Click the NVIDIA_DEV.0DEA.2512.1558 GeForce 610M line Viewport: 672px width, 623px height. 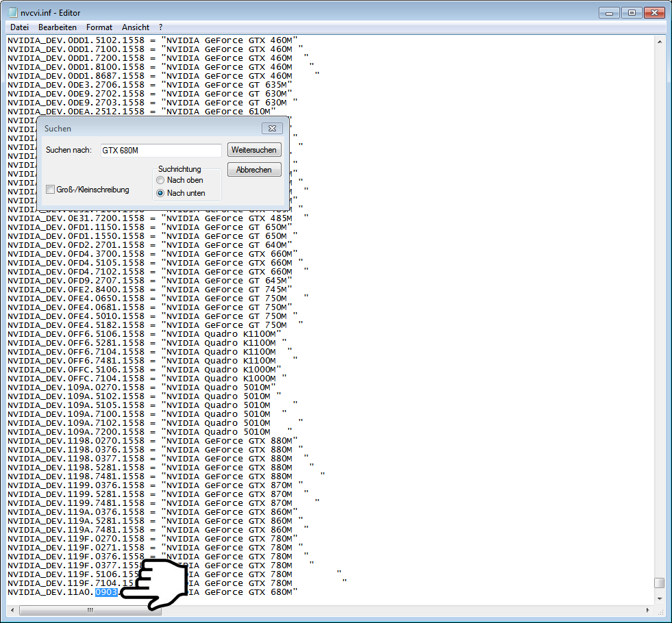tap(141, 112)
